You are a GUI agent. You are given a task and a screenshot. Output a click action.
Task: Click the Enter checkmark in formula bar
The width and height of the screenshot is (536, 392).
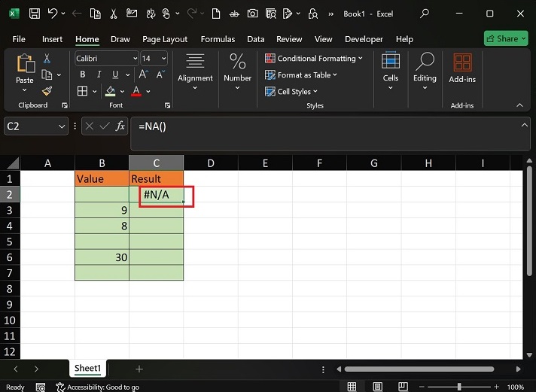pyautogui.click(x=104, y=126)
